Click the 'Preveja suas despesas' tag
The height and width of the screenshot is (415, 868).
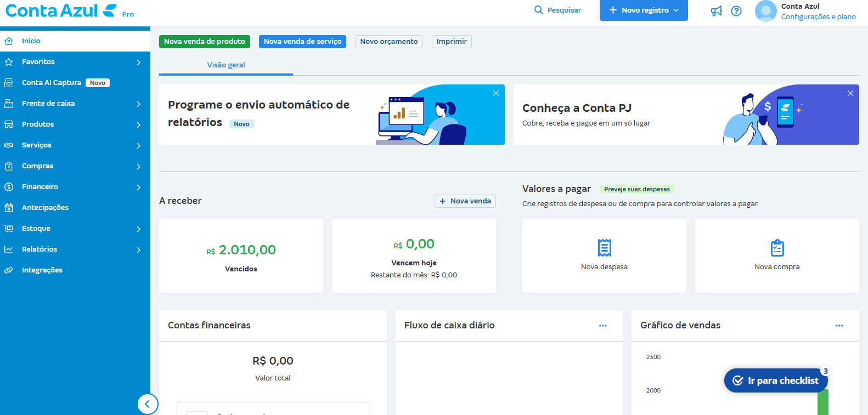tap(637, 189)
